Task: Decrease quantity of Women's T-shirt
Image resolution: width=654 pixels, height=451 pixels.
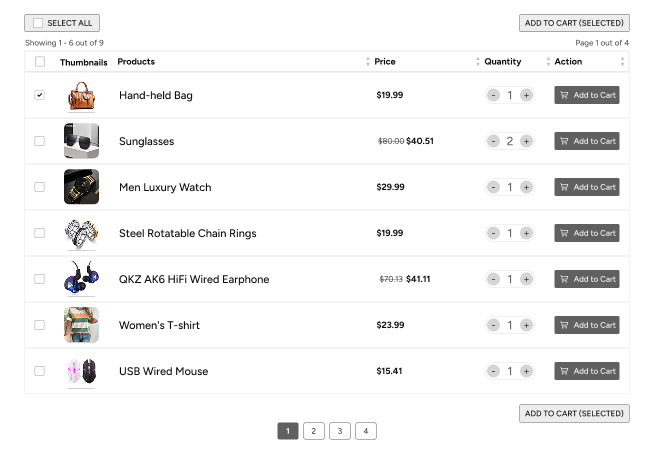Action: [493, 325]
